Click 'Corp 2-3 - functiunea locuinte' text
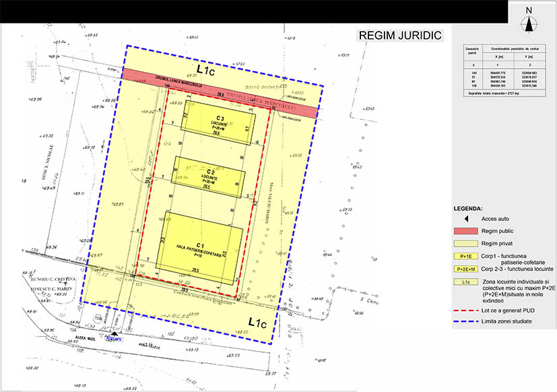Screen dimensions: 557x392 coord(517,269)
